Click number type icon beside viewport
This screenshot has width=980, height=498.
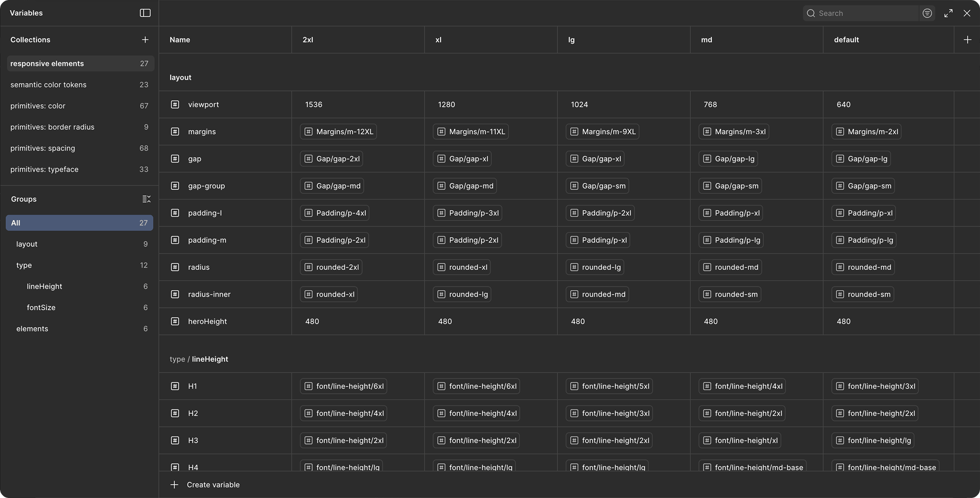tap(175, 105)
